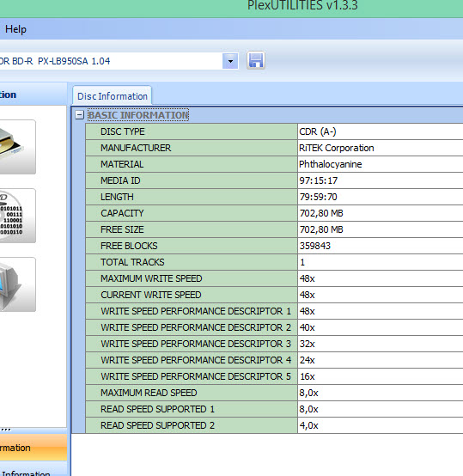The height and width of the screenshot is (476, 463).
Task: Click the 24x descriptor value
Action: 307,360
